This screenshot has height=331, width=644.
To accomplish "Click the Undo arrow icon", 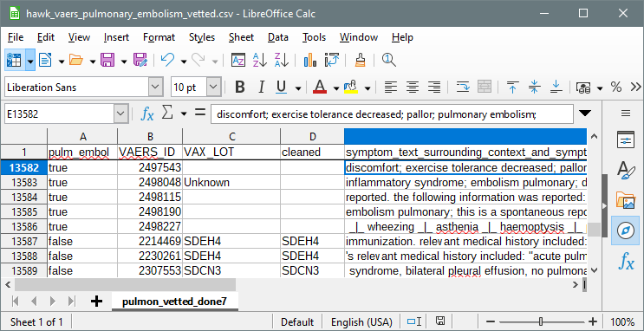I will coord(167,61).
